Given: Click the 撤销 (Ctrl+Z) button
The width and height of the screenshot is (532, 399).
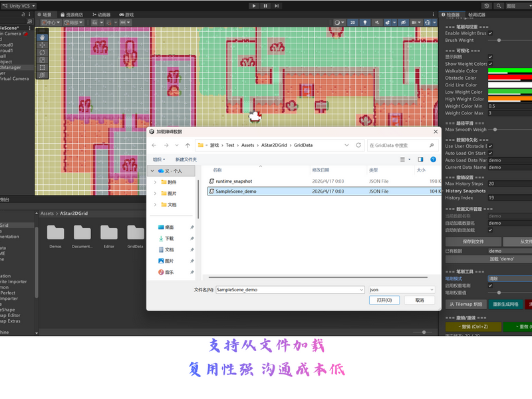Looking at the screenshot, I should point(473,327).
